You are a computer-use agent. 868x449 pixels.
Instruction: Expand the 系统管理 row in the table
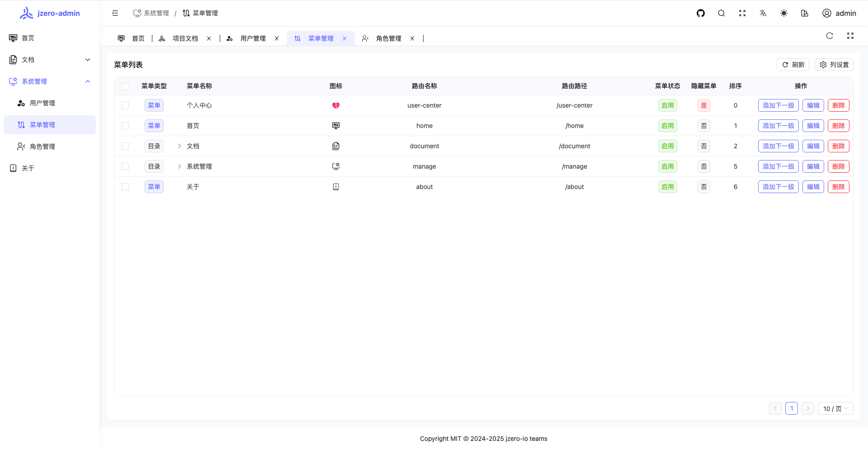click(x=179, y=166)
